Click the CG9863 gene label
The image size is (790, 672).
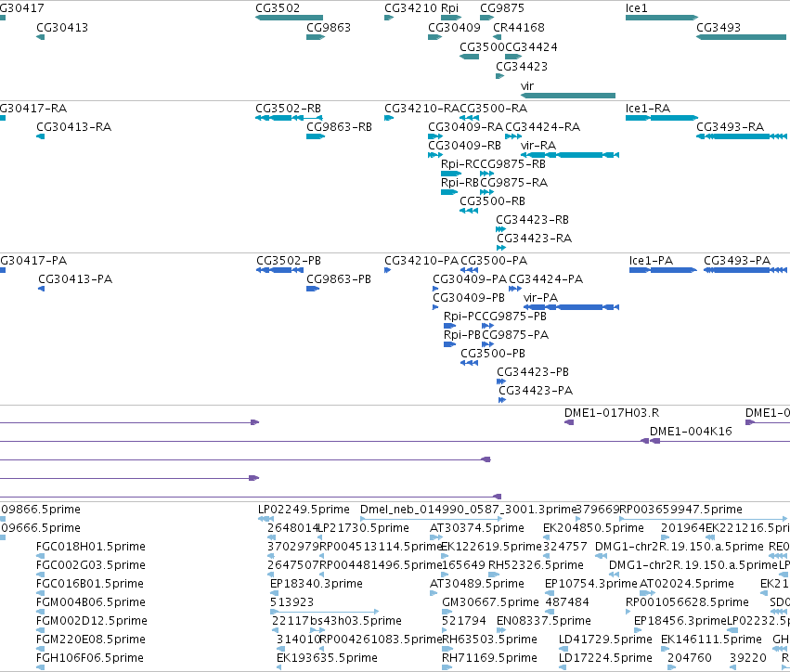(329, 28)
